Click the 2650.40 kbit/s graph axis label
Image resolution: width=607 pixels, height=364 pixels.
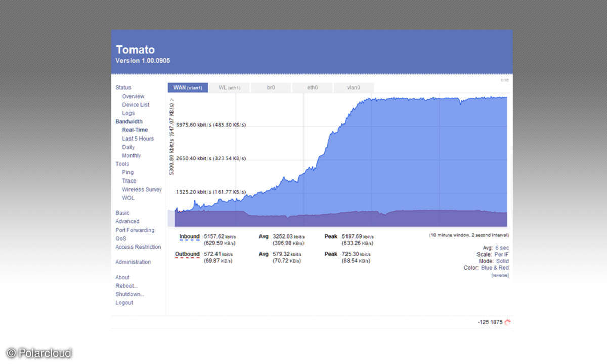click(211, 158)
